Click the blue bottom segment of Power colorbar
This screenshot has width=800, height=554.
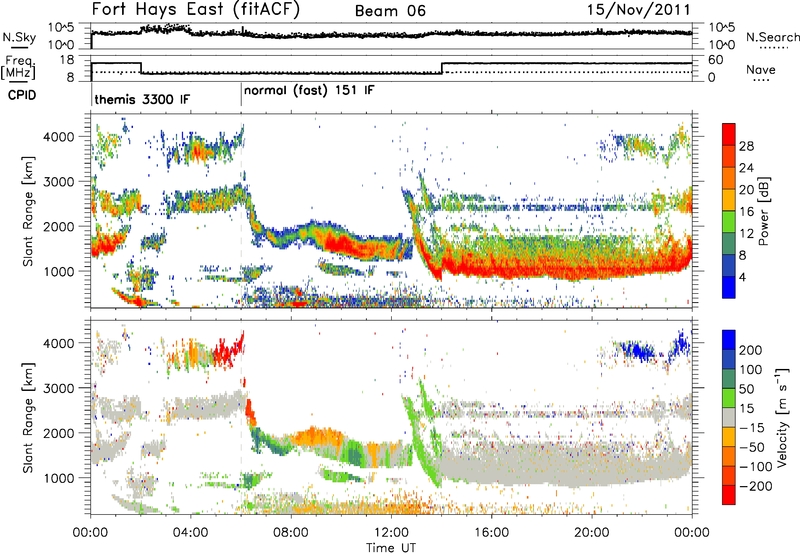coord(729,287)
